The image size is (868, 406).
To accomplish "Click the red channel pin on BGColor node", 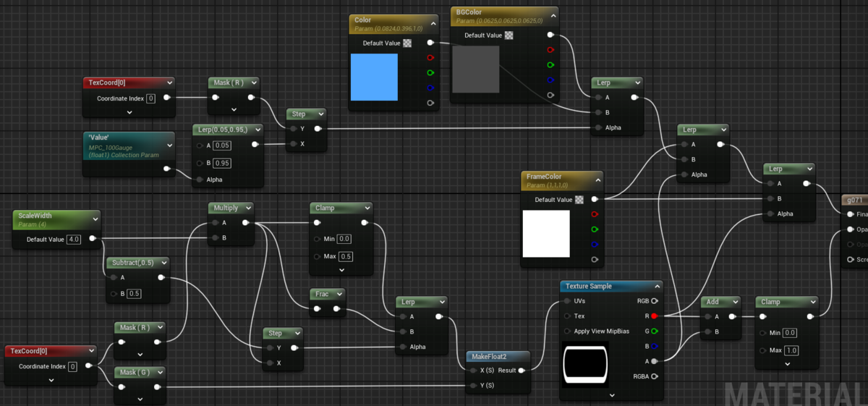I will click(x=551, y=50).
